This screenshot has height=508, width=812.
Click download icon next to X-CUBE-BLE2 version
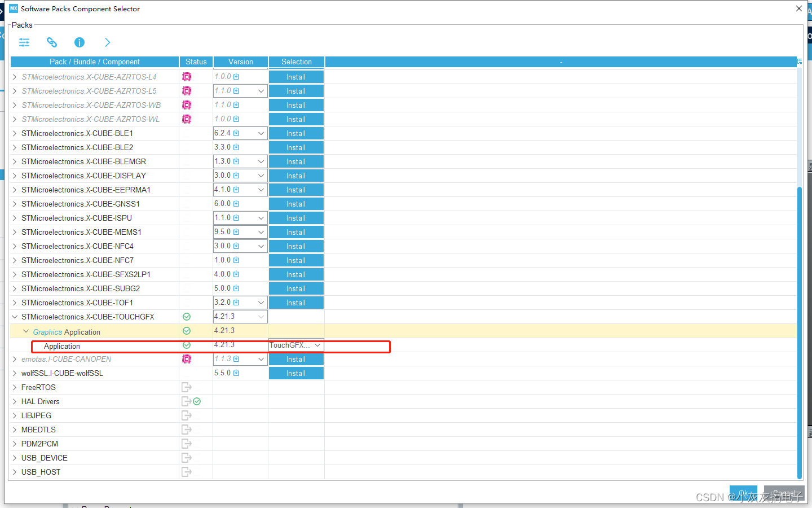236,147
